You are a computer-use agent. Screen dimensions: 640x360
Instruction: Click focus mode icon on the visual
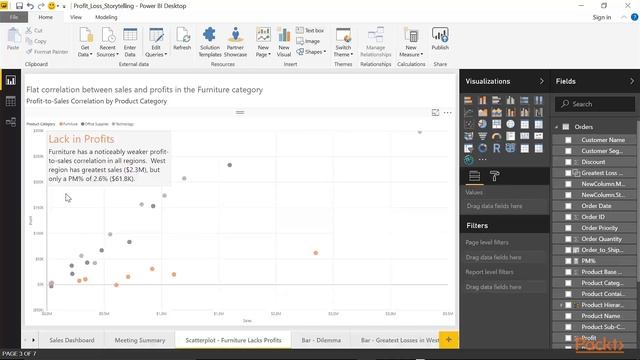(x=436, y=113)
